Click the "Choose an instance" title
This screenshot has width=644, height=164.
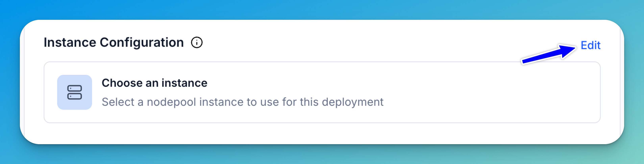coord(154,83)
